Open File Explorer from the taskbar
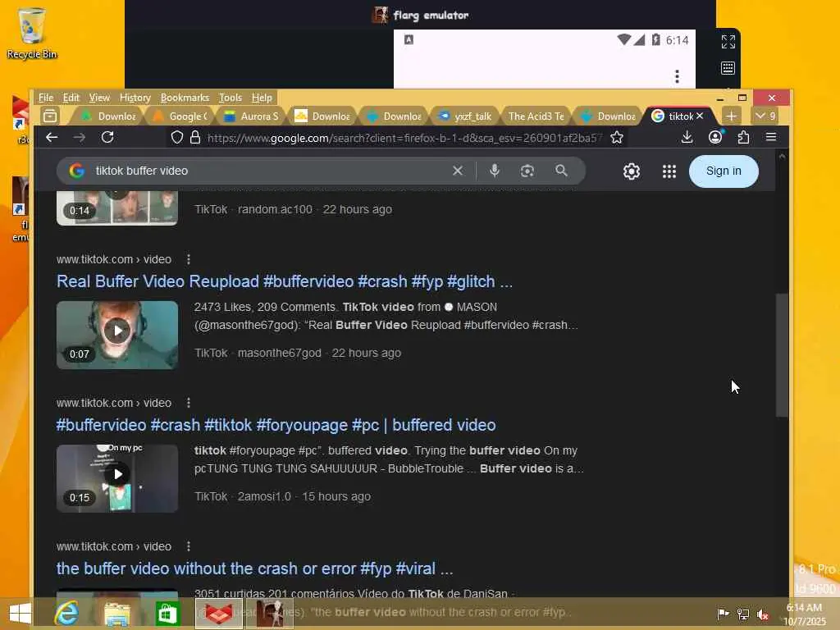 (116, 614)
